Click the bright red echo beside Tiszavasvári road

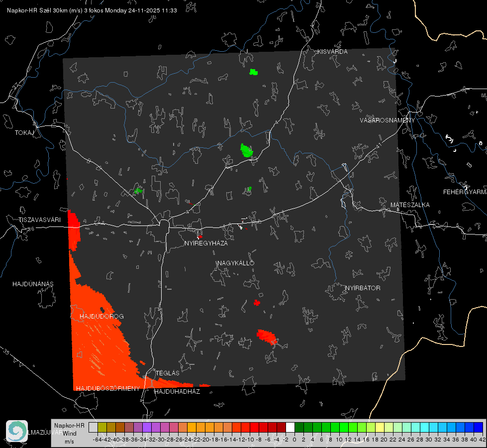coord(74,230)
